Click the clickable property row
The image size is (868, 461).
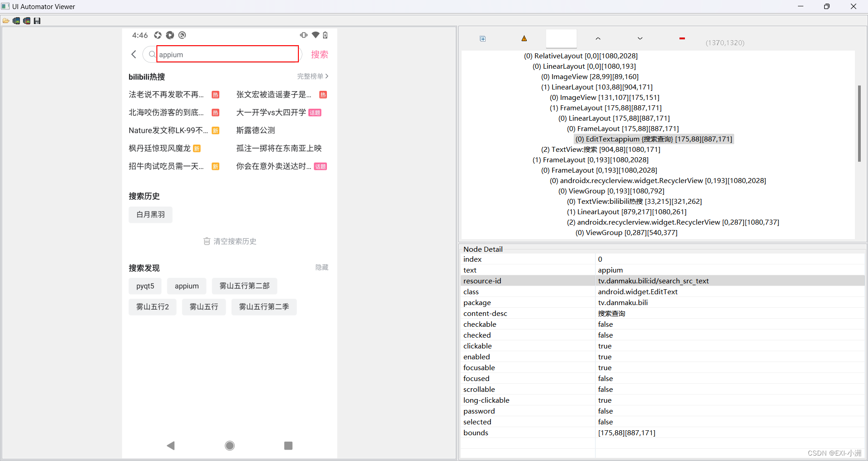point(663,346)
